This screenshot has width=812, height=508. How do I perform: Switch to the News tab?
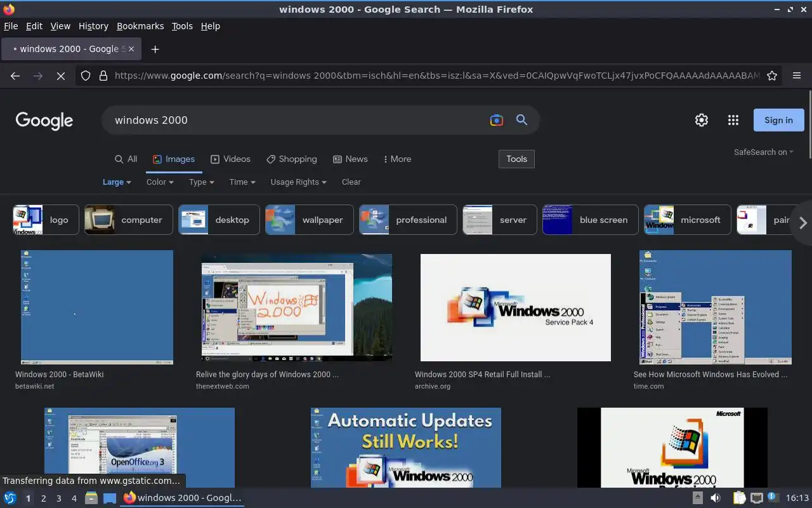pos(350,159)
